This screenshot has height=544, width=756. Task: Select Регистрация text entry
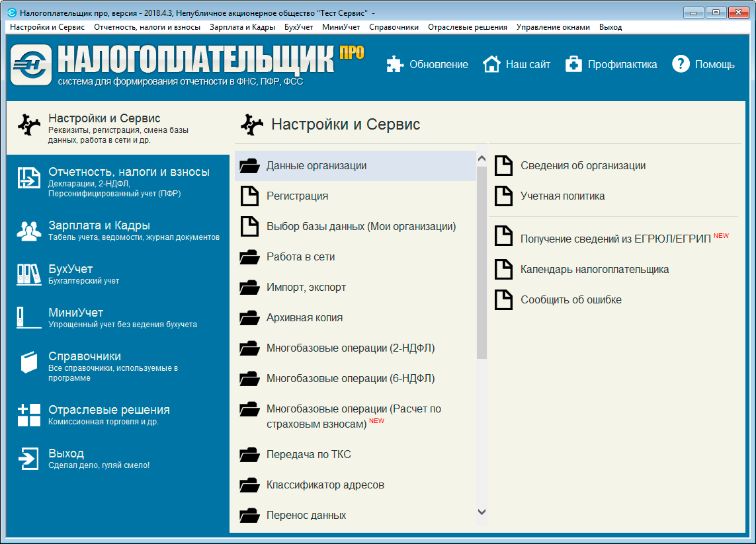coord(297,196)
